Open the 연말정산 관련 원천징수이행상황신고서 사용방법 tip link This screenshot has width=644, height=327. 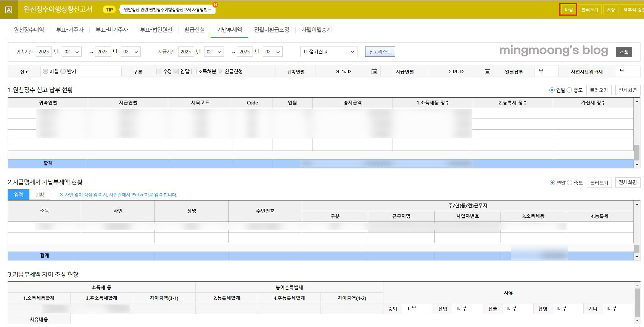[167, 10]
